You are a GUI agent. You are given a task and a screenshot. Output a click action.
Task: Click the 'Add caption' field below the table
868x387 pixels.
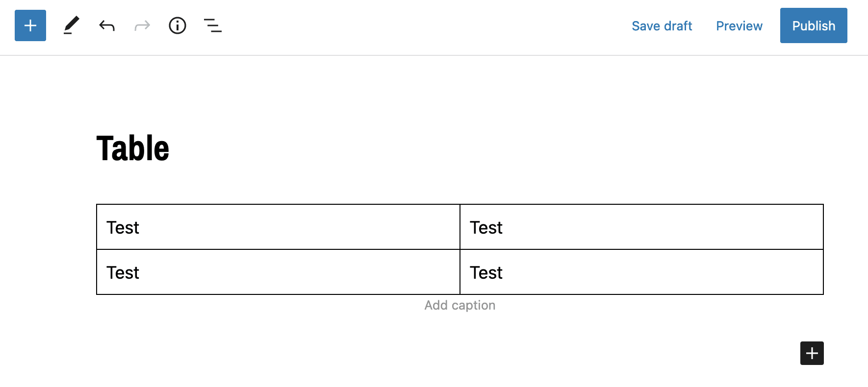point(460,305)
